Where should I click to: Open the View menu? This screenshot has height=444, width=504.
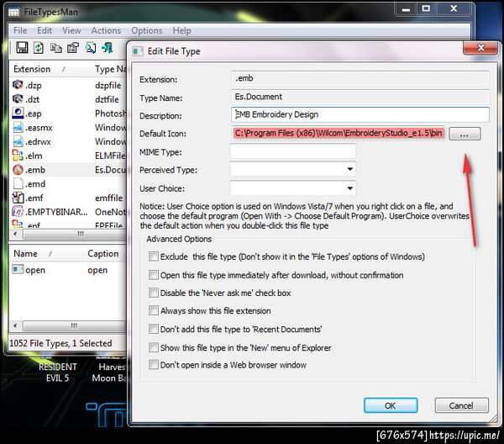coord(71,30)
